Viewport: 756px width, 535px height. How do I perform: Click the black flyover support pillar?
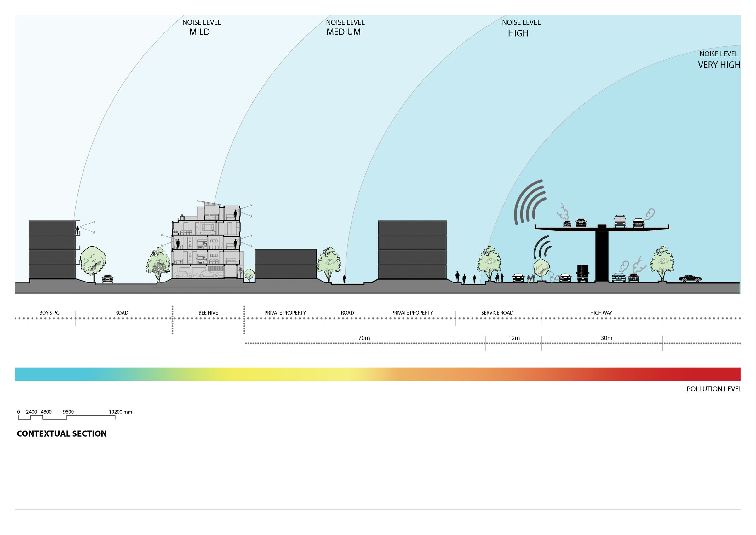(x=602, y=253)
